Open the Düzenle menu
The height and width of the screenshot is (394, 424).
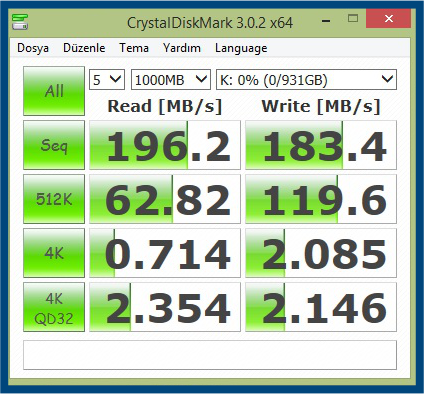coord(84,48)
